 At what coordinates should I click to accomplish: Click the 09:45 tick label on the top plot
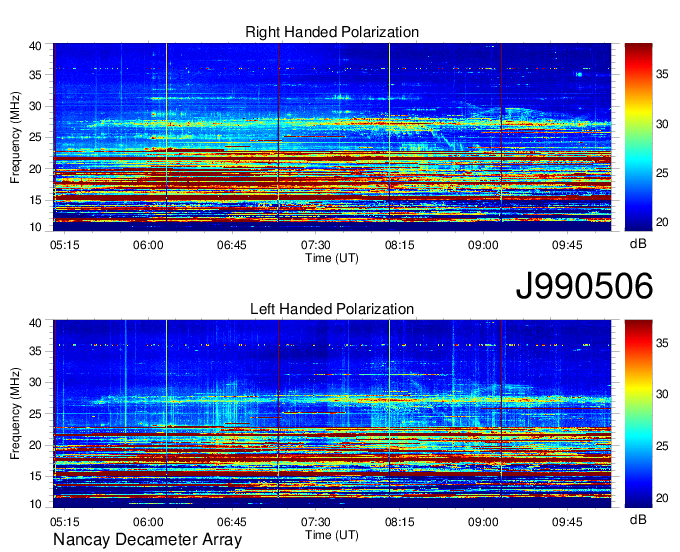567,245
